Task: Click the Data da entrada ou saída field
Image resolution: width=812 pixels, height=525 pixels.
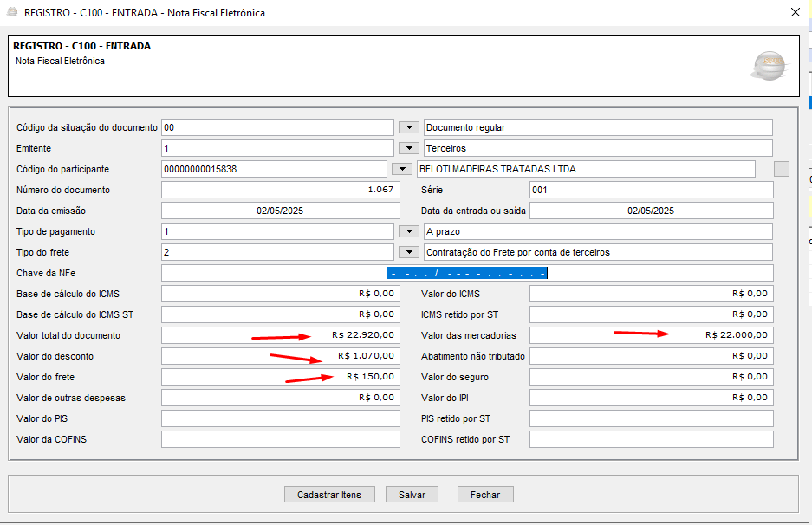Action: [652, 211]
